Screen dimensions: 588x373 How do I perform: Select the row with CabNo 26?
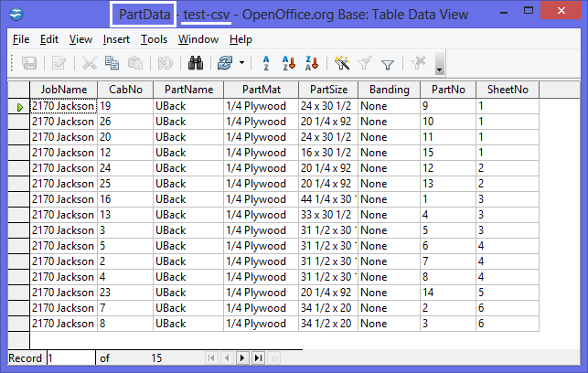[x=18, y=122]
